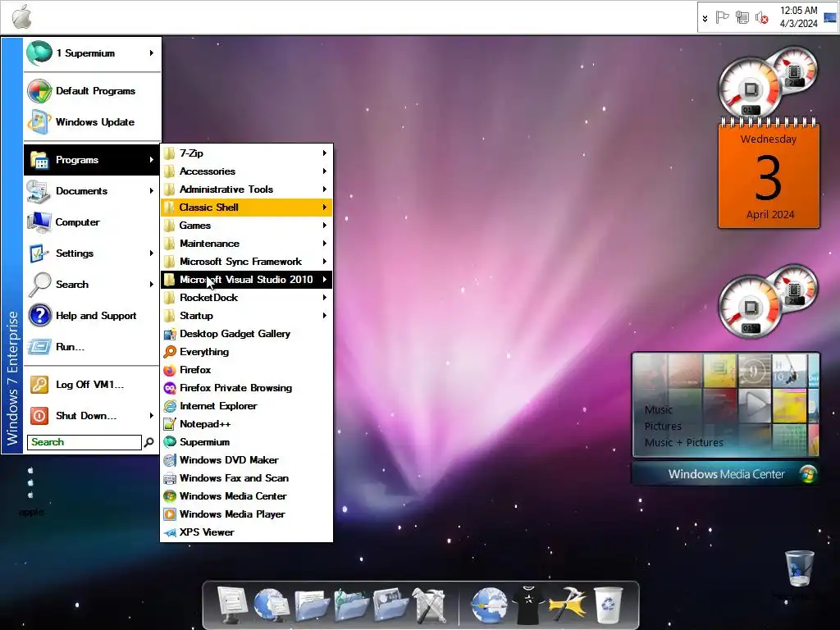Launch Notepad++
840x630 pixels.
click(x=246, y=424)
